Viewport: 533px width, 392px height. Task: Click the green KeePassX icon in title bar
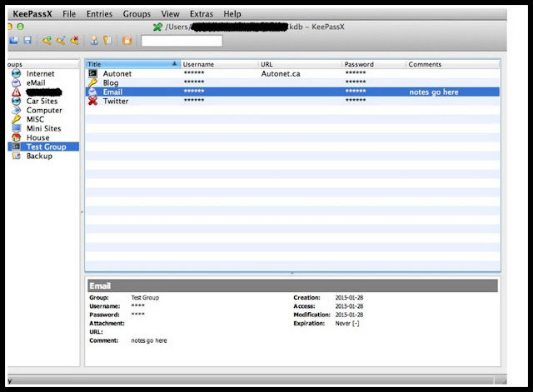click(x=157, y=27)
